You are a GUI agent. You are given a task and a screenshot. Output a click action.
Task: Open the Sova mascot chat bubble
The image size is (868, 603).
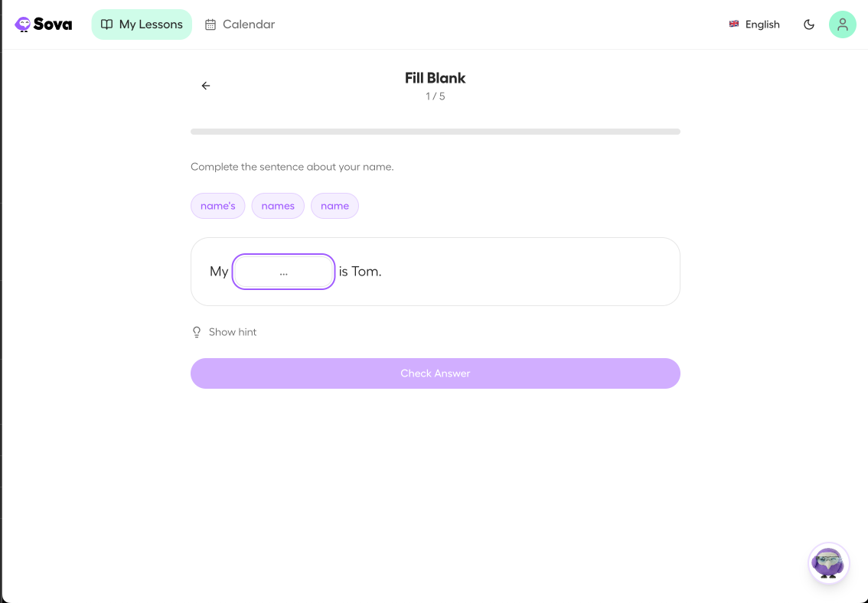(x=829, y=563)
